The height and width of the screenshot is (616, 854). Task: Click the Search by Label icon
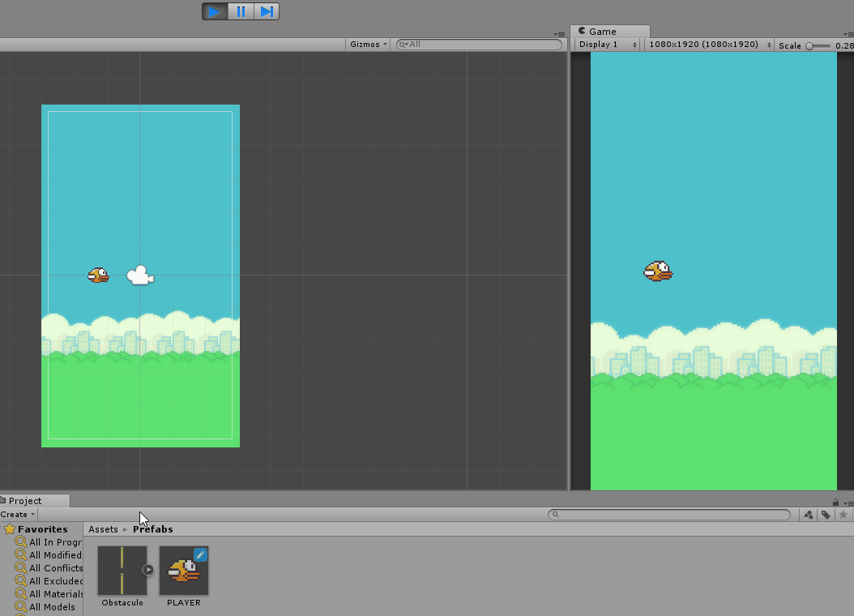(x=826, y=515)
